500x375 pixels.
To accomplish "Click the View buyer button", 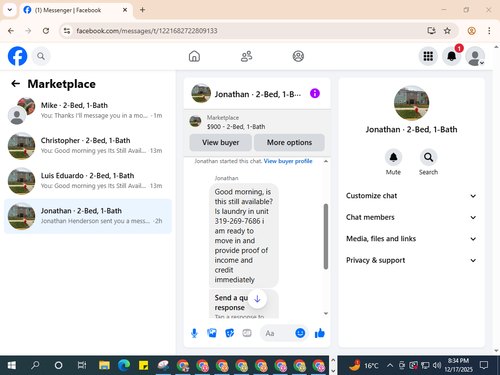I will point(221,143).
